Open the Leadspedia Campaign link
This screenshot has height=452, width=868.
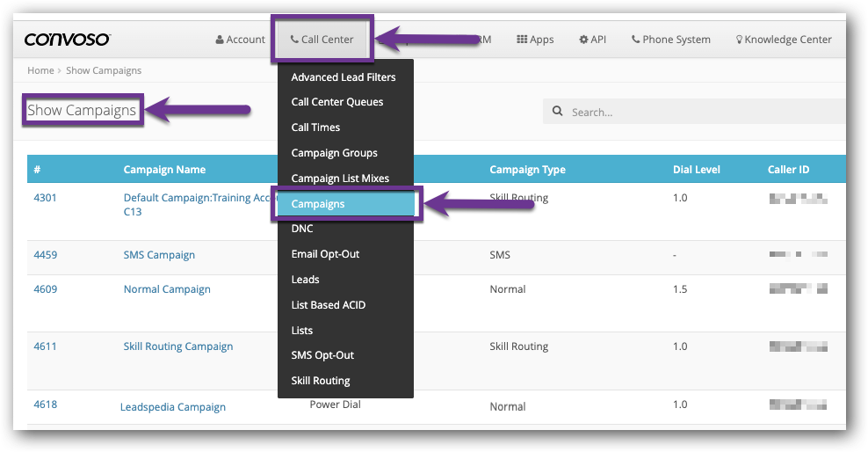point(173,407)
